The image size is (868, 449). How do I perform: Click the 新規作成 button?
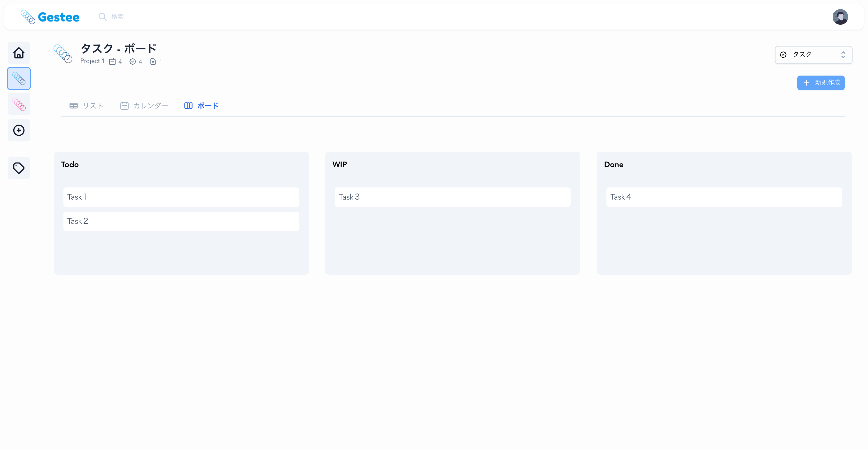click(821, 83)
